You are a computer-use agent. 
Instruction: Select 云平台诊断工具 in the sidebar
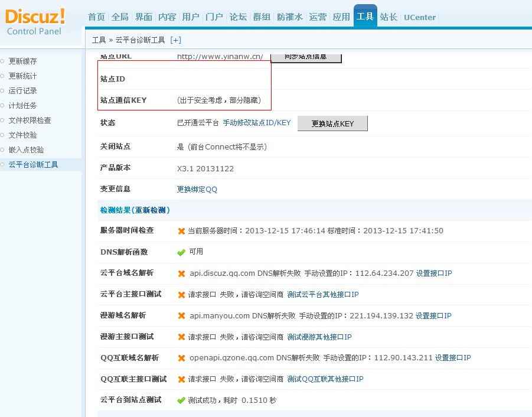33,165
